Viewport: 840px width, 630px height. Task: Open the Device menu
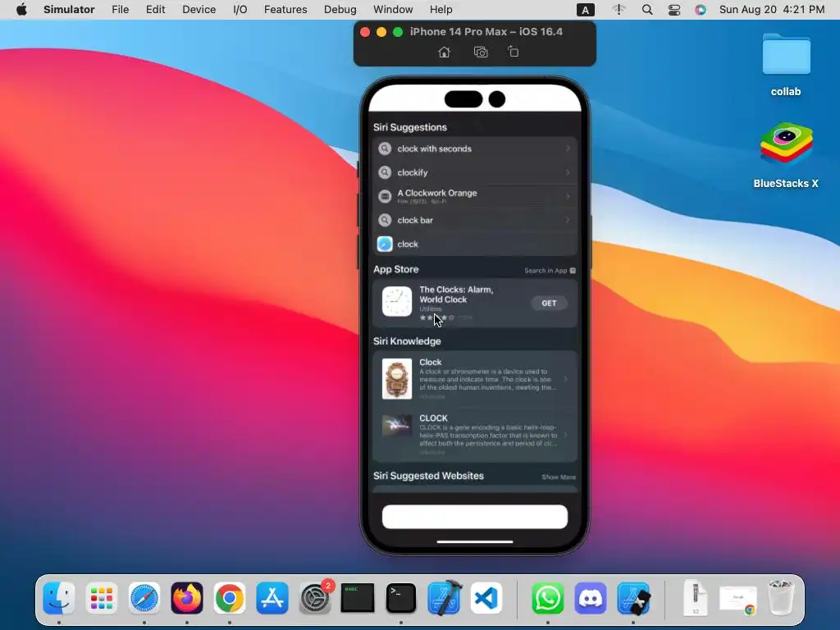(x=199, y=10)
